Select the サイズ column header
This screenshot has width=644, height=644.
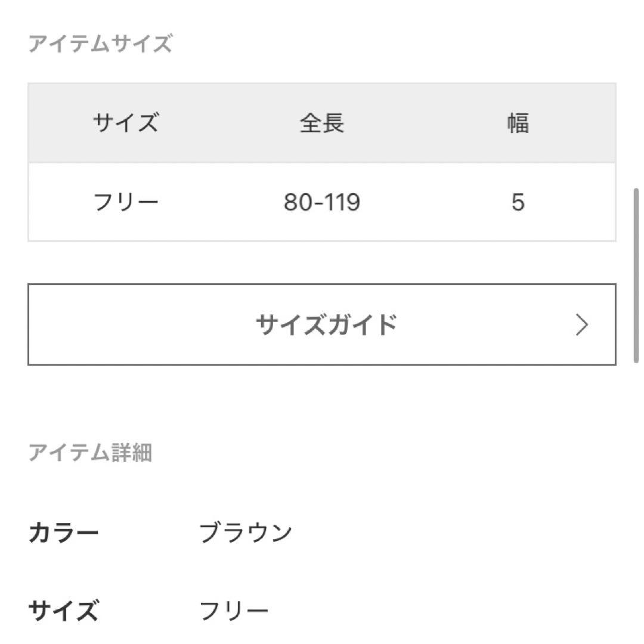point(125,122)
